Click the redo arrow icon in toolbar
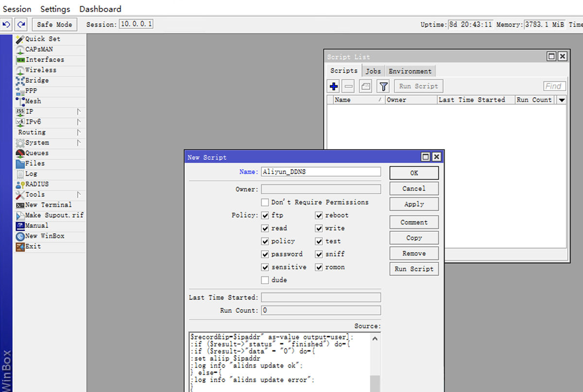Viewport: 583px width, 392px height. pos(21,24)
